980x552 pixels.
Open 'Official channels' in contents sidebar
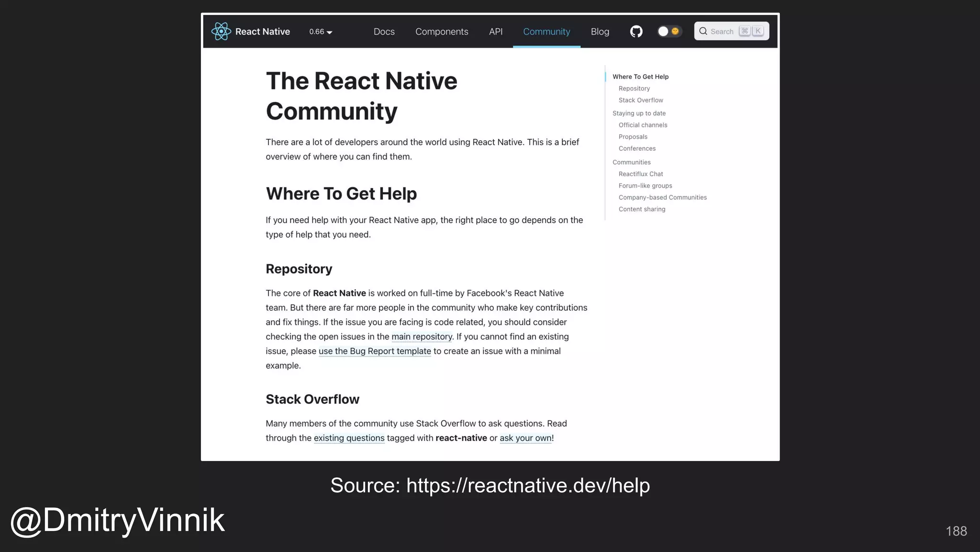tap(643, 125)
